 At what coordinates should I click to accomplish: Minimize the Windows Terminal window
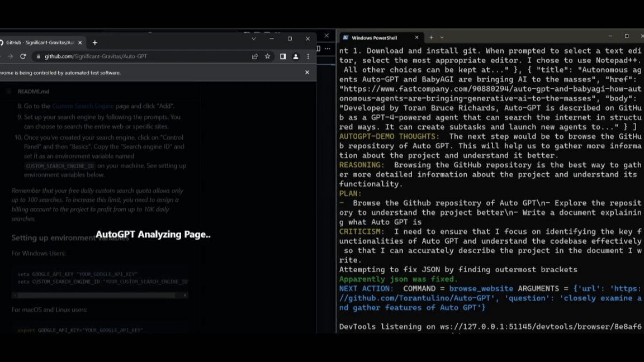(610, 36)
